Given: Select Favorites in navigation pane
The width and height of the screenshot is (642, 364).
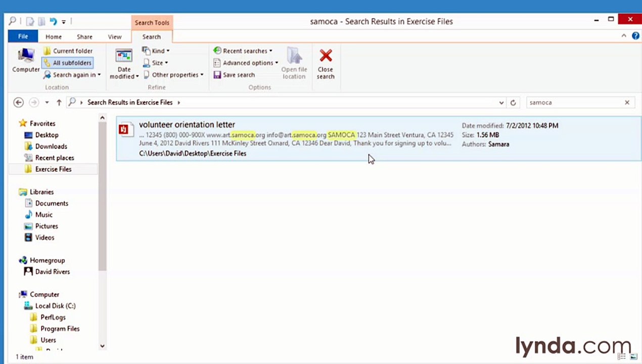Looking at the screenshot, I should (x=42, y=123).
